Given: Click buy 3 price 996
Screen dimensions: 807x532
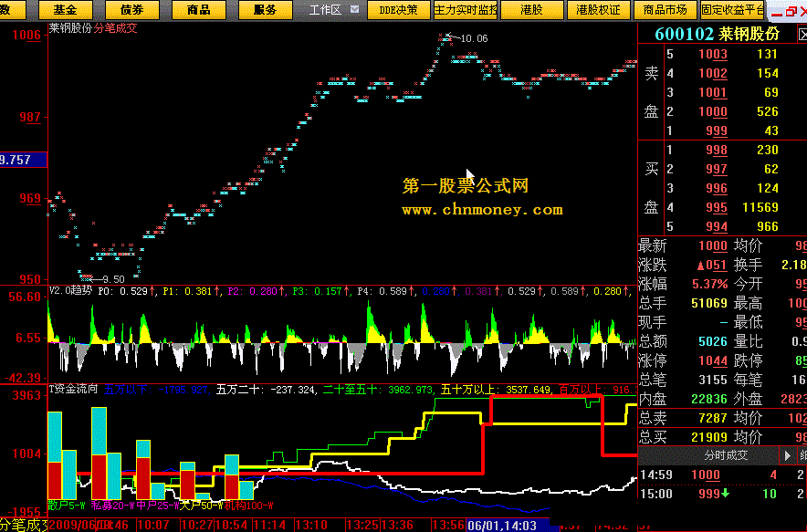Looking at the screenshot, I should [717, 188].
